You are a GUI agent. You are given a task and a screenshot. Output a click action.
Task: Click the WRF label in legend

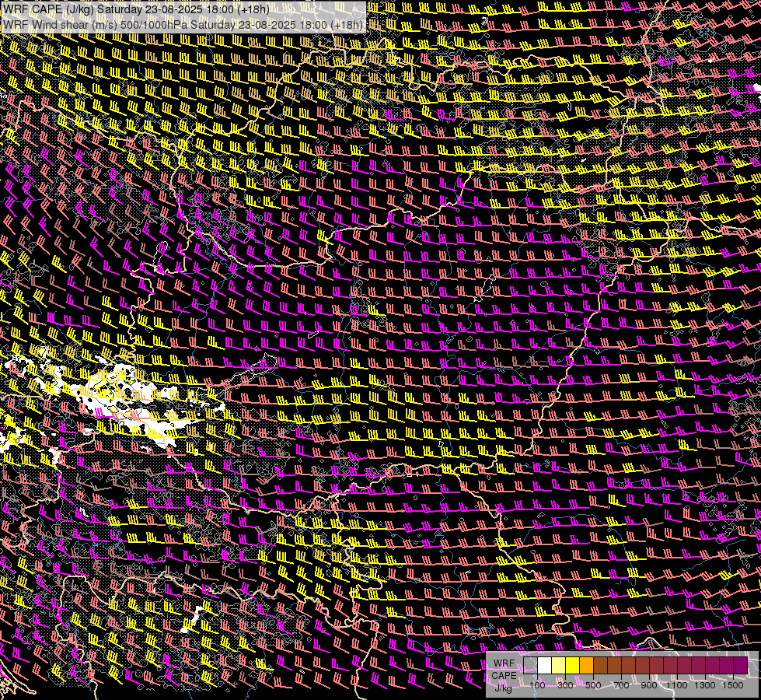tap(504, 663)
